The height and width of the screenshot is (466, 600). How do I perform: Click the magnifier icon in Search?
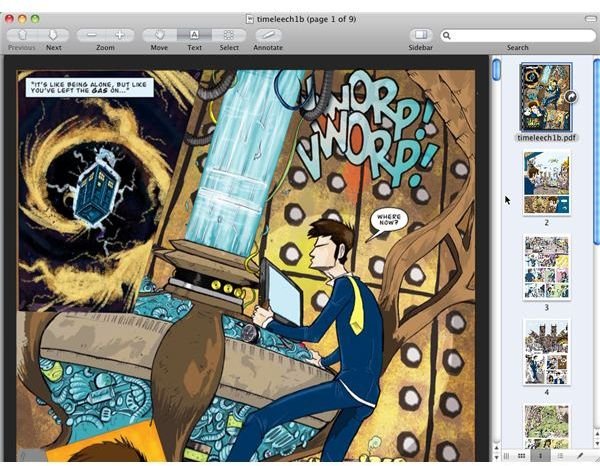pos(447,36)
